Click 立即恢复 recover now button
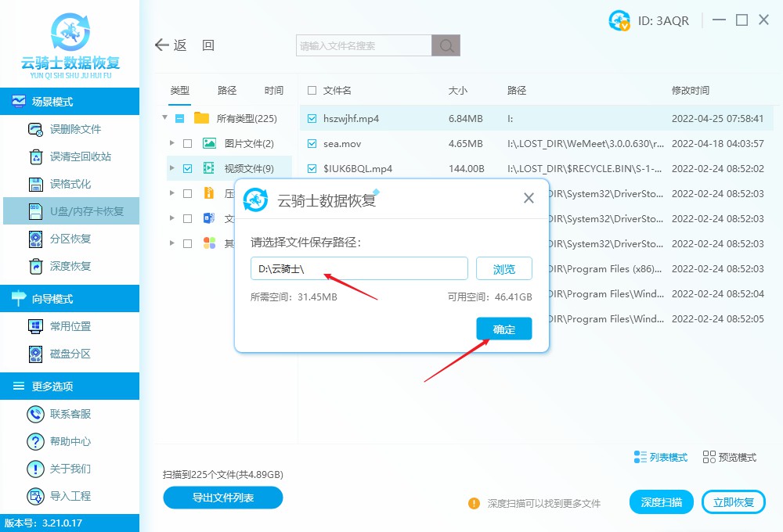The height and width of the screenshot is (532, 783). (x=734, y=502)
